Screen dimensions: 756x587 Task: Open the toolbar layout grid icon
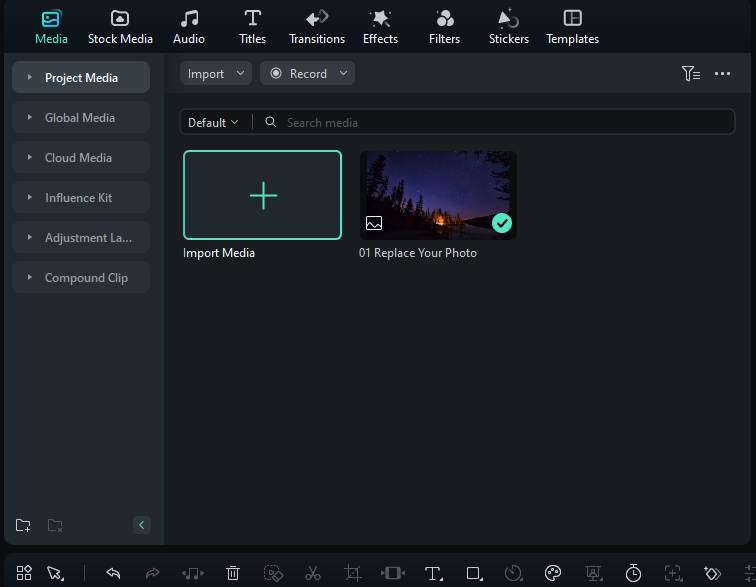[x=24, y=573]
